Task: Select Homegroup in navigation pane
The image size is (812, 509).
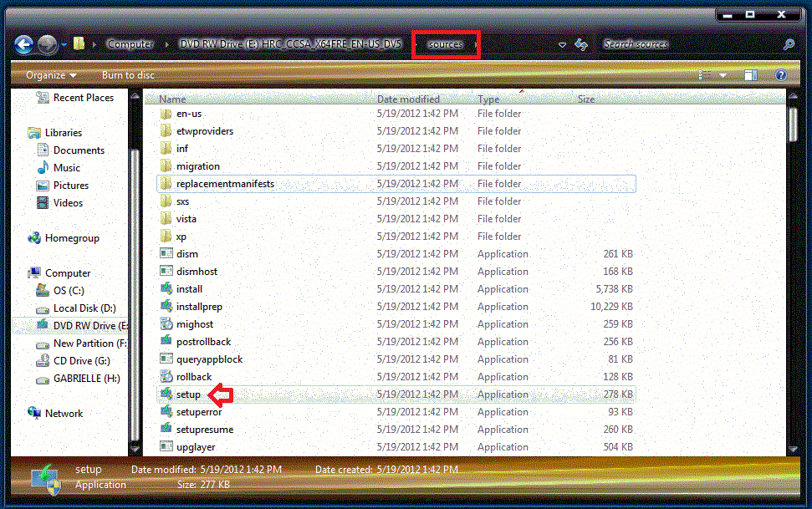Action: click(x=64, y=238)
